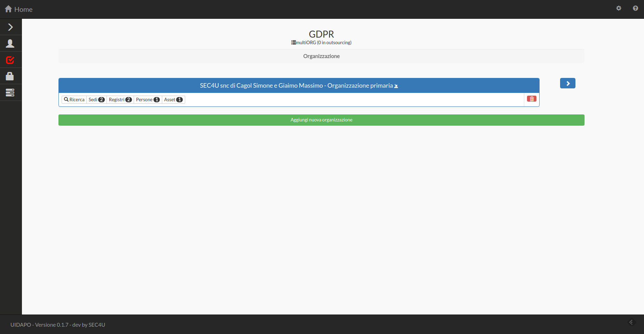Open the Registri tab with 2 items
This screenshot has width=644, height=334.
120,100
